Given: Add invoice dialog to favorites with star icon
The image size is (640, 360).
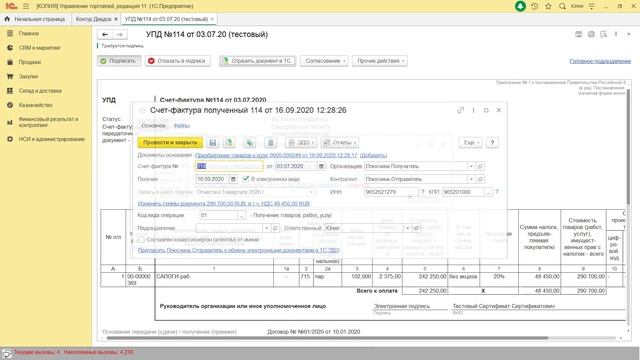Looking at the screenshot, I should click(x=142, y=111).
